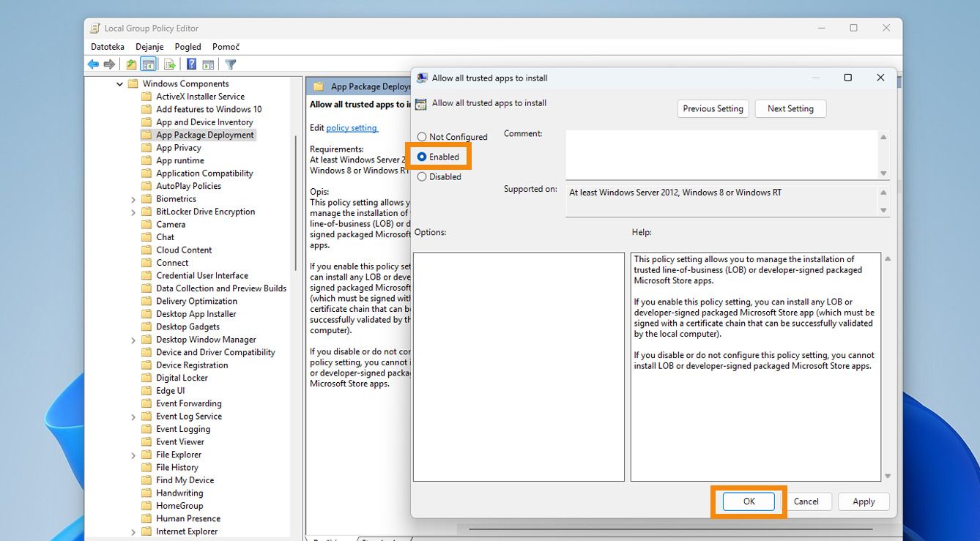Click the Camera folder icon
The height and width of the screenshot is (541, 980).
(x=146, y=225)
